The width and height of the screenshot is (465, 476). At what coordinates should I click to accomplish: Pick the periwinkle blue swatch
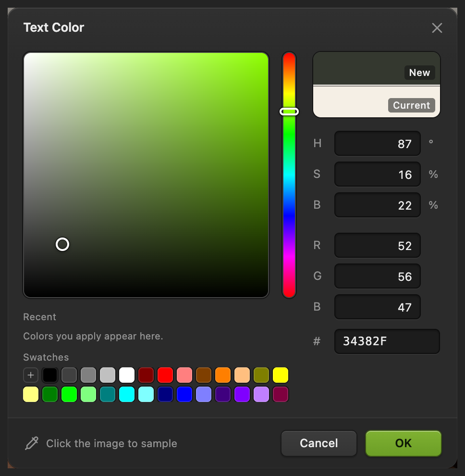(x=204, y=394)
